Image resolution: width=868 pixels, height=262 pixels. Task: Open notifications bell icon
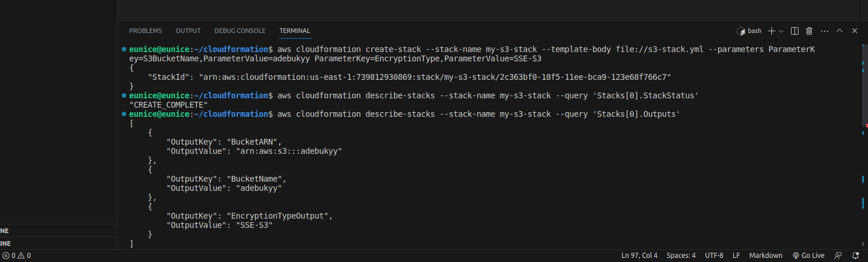[855, 256]
